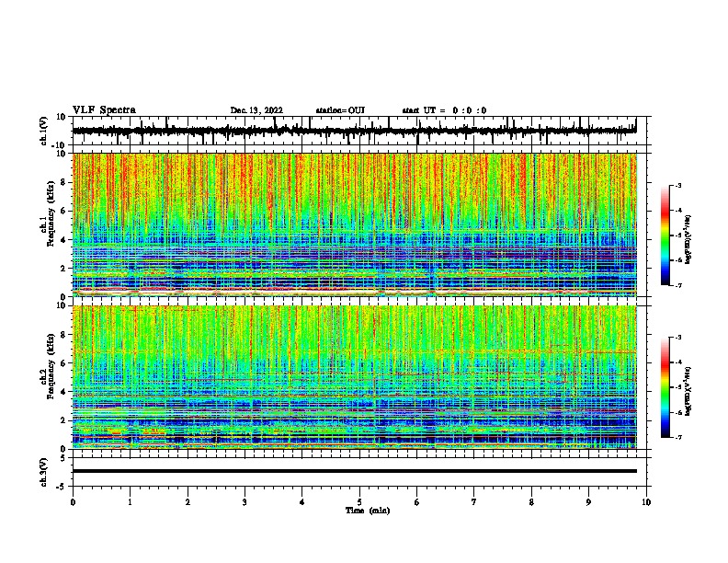Click the time-axis tick label "6"
This screenshot has width=728, height=563.
[x=417, y=502]
